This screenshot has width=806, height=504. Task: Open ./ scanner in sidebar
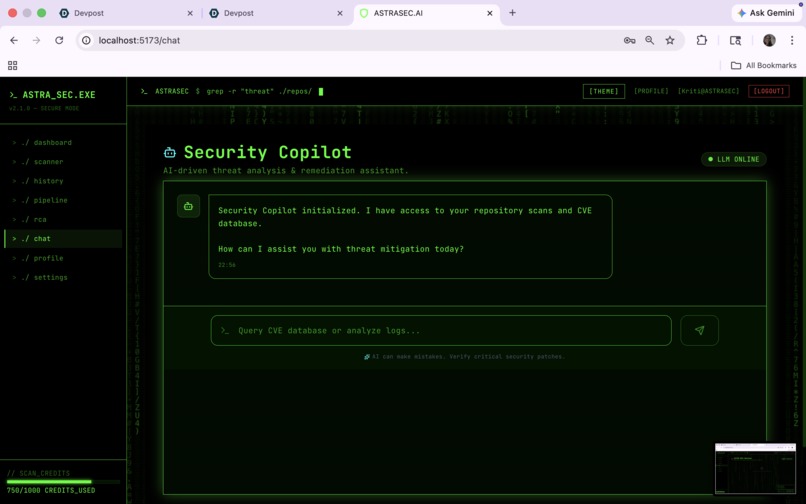[x=63, y=161]
